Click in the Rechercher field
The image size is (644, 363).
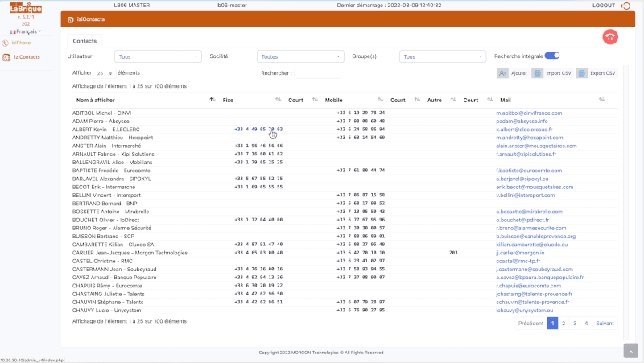coord(317,73)
